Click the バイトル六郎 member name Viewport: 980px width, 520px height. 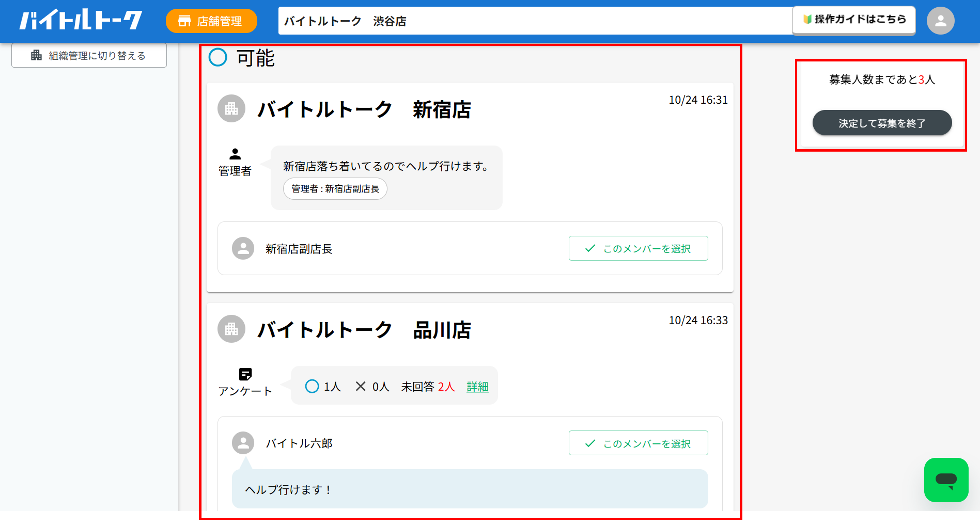click(299, 443)
